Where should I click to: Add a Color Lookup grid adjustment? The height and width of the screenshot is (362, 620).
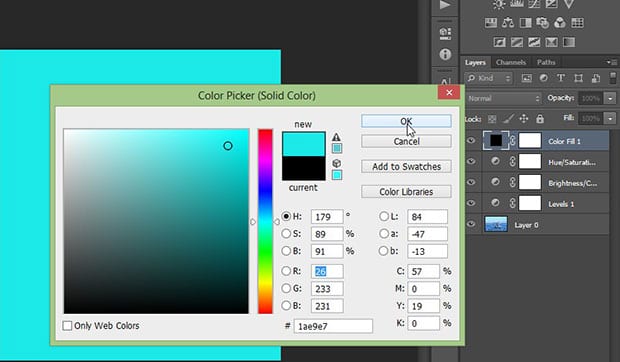pos(577,23)
